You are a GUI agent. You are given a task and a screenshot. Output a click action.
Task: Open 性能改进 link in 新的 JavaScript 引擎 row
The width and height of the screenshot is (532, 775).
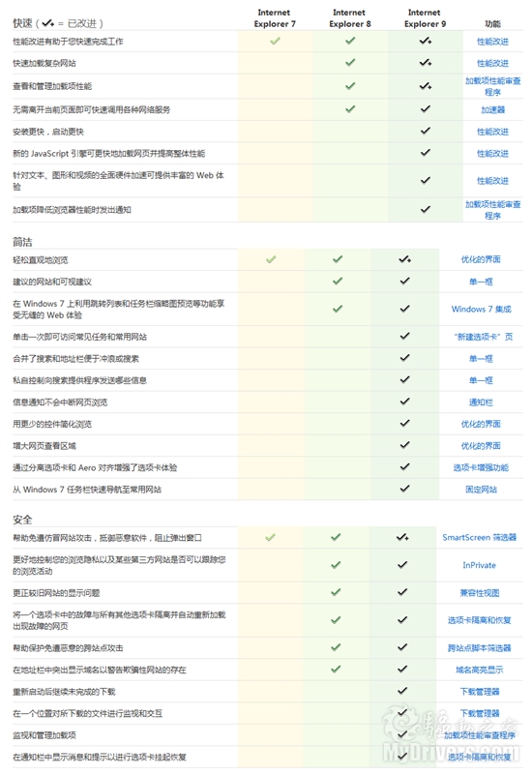tap(492, 153)
